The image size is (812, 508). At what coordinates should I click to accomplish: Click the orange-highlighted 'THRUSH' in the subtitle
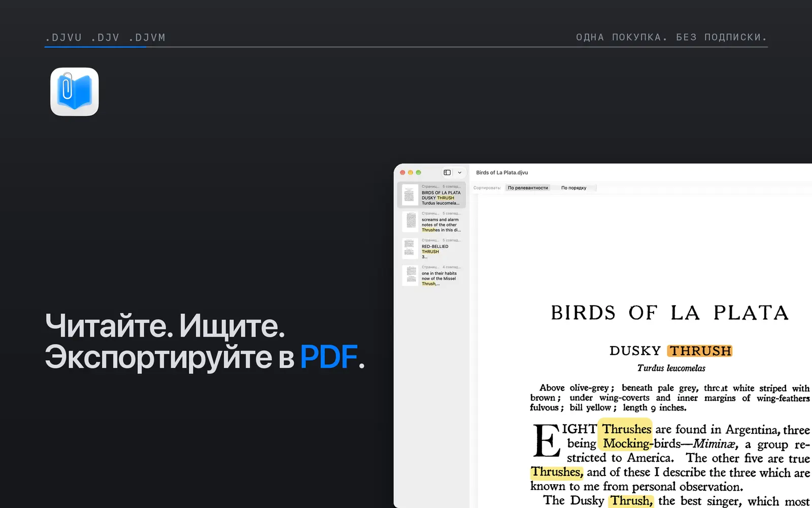click(x=700, y=351)
